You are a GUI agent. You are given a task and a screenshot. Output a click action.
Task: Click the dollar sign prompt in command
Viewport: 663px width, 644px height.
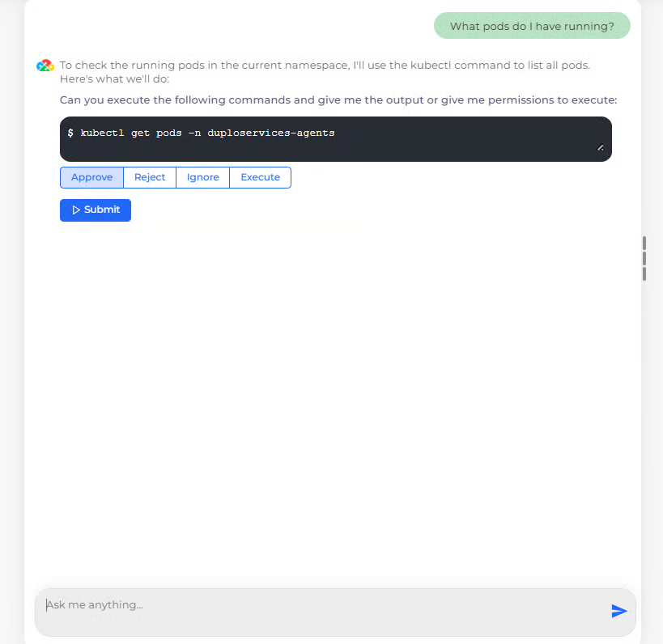coord(70,133)
